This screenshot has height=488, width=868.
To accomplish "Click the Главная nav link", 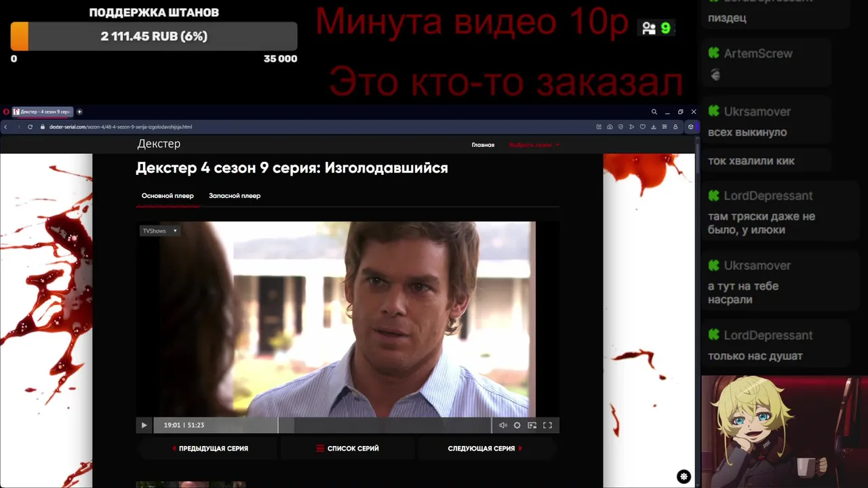I will click(483, 145).
